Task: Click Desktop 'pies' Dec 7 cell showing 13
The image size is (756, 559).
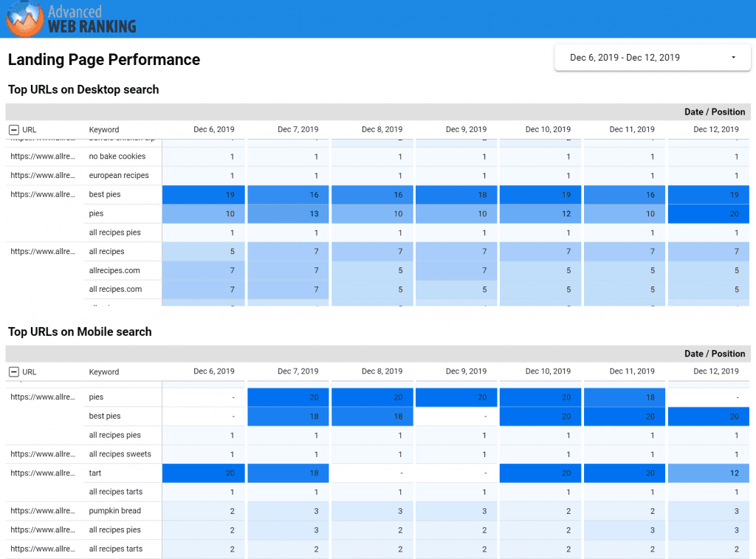Action: coord(288,213)
